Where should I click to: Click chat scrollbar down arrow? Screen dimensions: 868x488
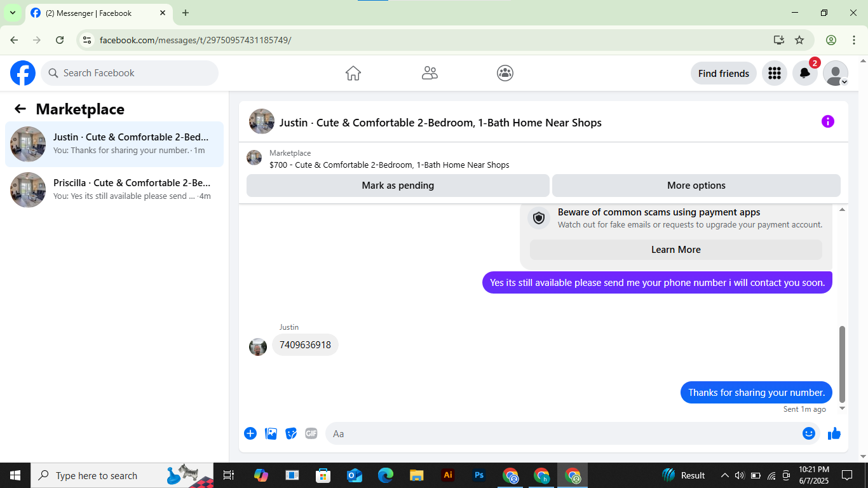tap(843, 408)
